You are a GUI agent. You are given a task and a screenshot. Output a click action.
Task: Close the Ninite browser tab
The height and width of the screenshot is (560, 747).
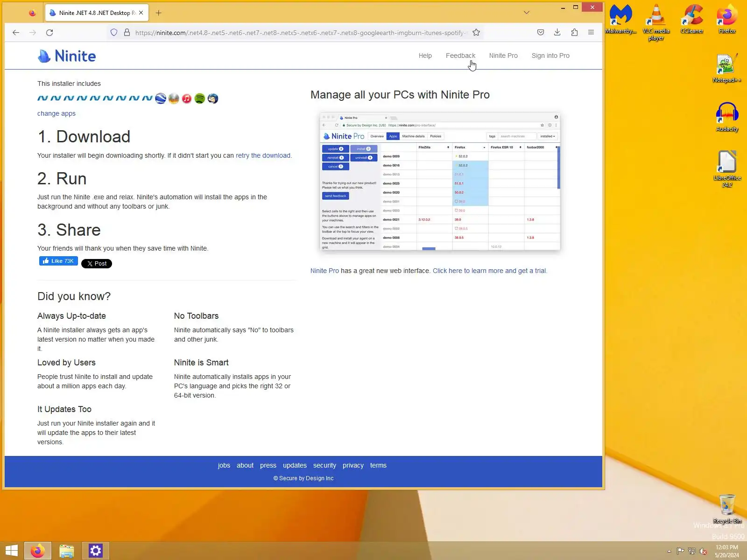click(141, 13)
